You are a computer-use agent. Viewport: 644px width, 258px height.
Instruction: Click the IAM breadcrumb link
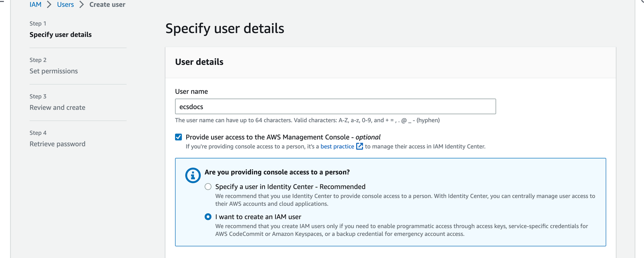[x=35, y=5]
